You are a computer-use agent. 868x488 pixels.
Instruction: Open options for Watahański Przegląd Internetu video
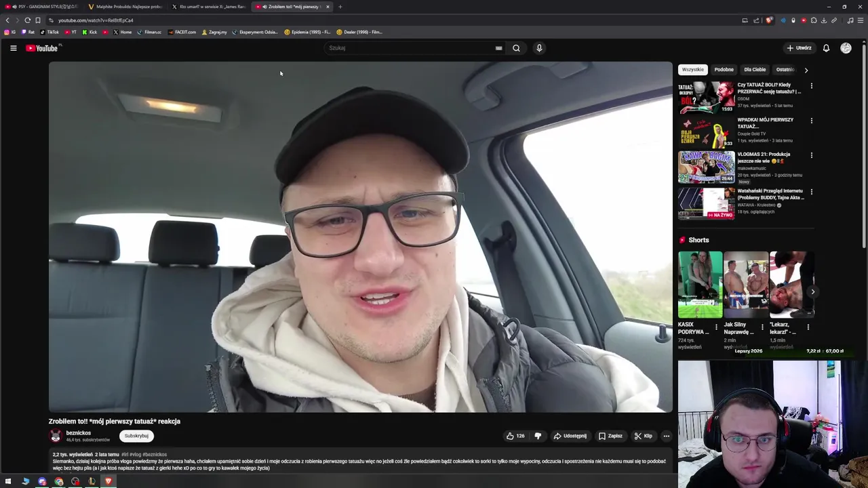pos(811,192)
